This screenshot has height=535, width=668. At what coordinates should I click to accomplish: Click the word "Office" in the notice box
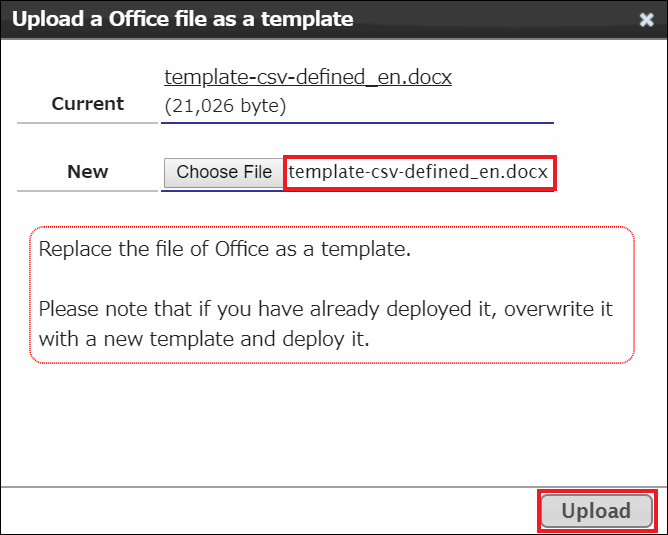[x=242, y=249]
